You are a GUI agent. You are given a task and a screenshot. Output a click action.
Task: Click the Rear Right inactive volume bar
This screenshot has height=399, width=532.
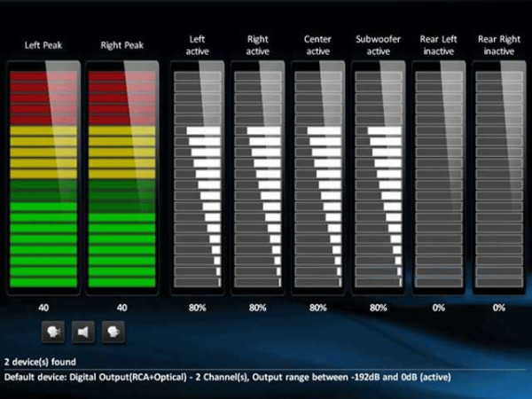coord(499,180)
